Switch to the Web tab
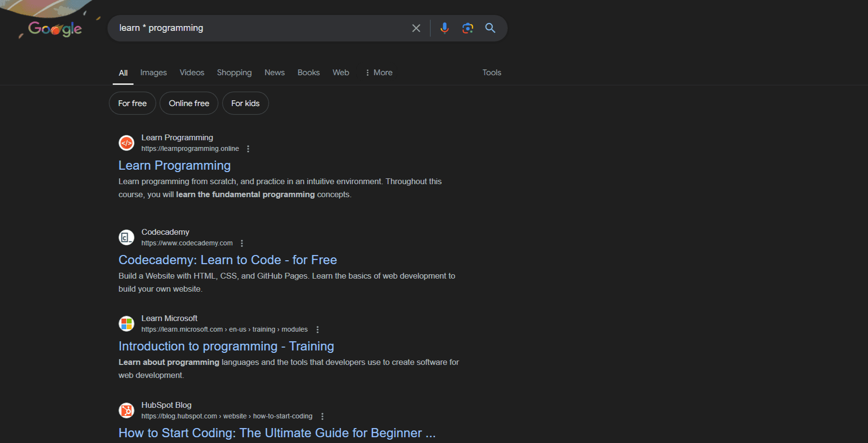This screenshot has width=868, height=443. click(341, 72)
